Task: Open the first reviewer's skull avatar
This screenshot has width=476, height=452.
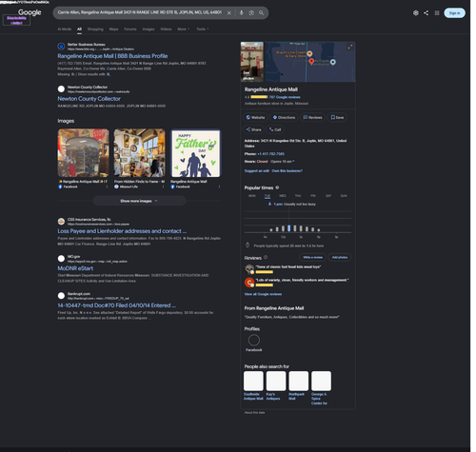Action: [x=249, y=269]
